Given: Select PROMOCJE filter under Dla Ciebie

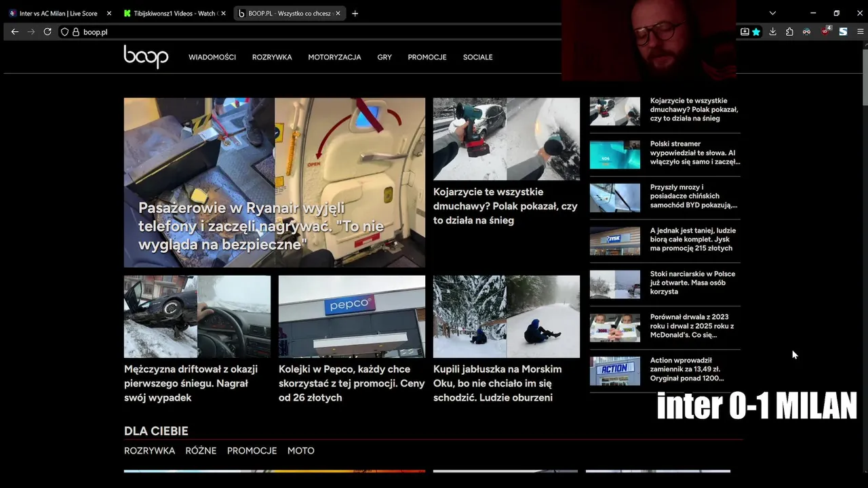Looking at the screenshot, I should [x=252, y=451].
